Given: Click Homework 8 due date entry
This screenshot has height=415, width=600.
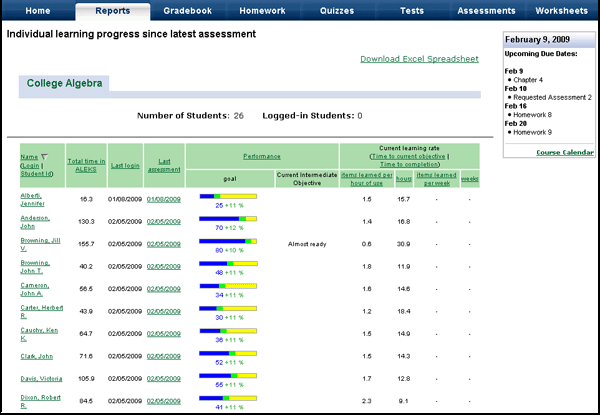Looking at the screenshot, I should [532, 115].
